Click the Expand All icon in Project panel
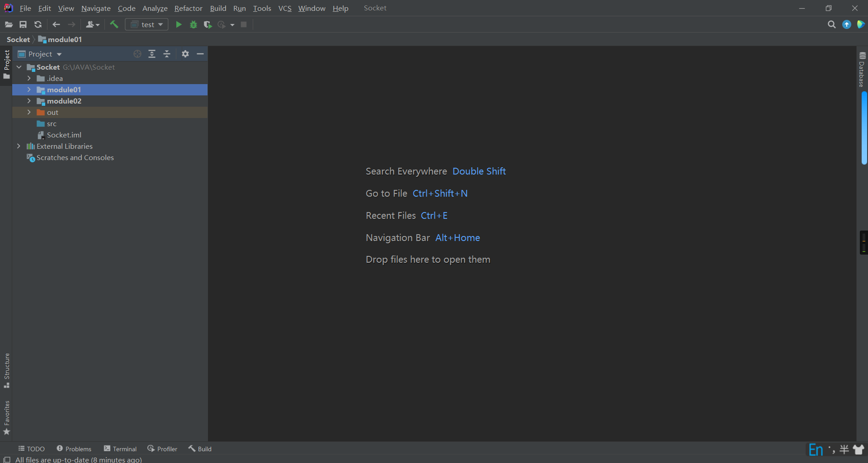This screenshot has height=463, width=868. coord(152,54)
